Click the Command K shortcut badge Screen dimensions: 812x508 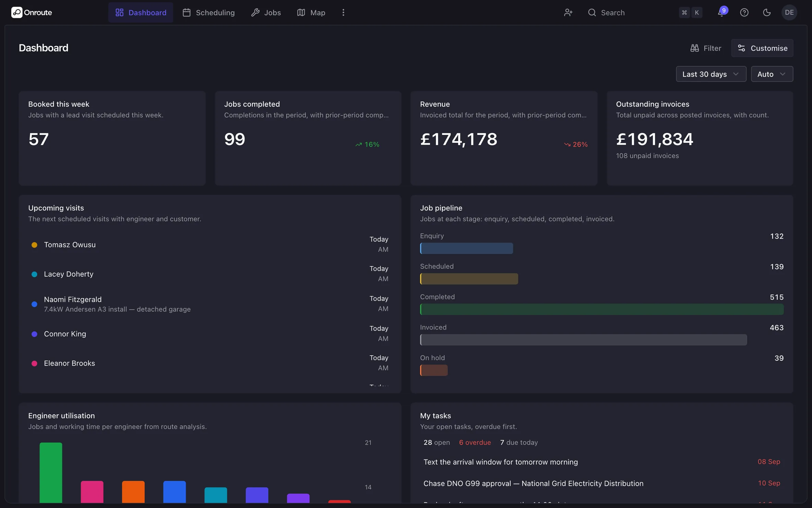(x=690, y=12)
